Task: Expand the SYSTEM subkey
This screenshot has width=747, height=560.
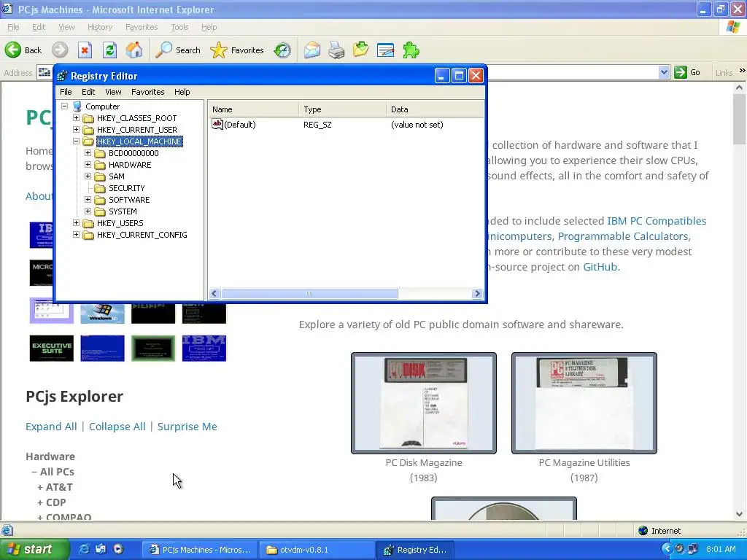Action: pyautogui.click(x=88, y=211)
